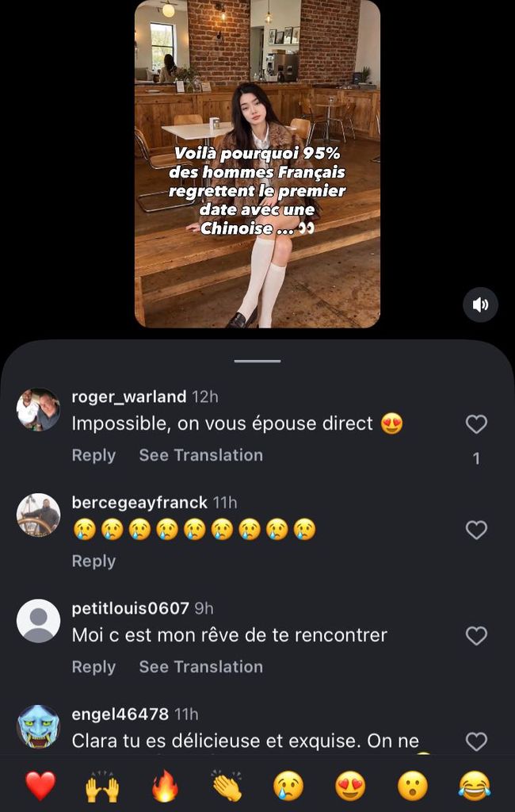Open engel46478's blue mask avatar
The width and height of the screenshot is (515, 812).
(x=38, y=726)
